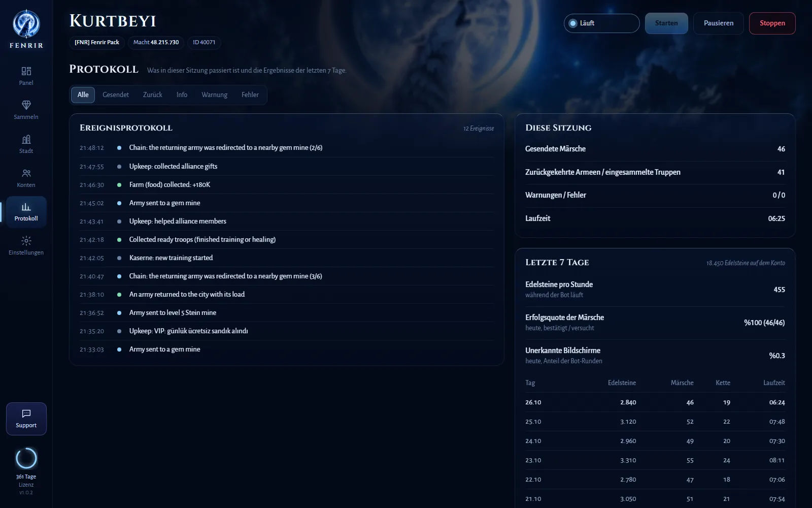The image size is (812, 508).
Task: Select the Protokoll chart icon
Action: 26,207
